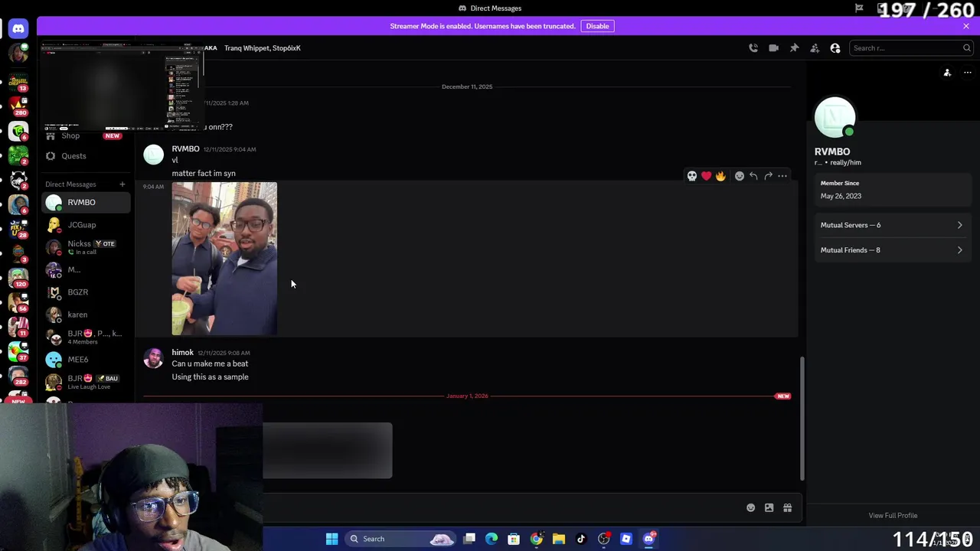Open Discord home direct messages icon
Viewport: 980px width, 551px height.
tap(18, 29)
